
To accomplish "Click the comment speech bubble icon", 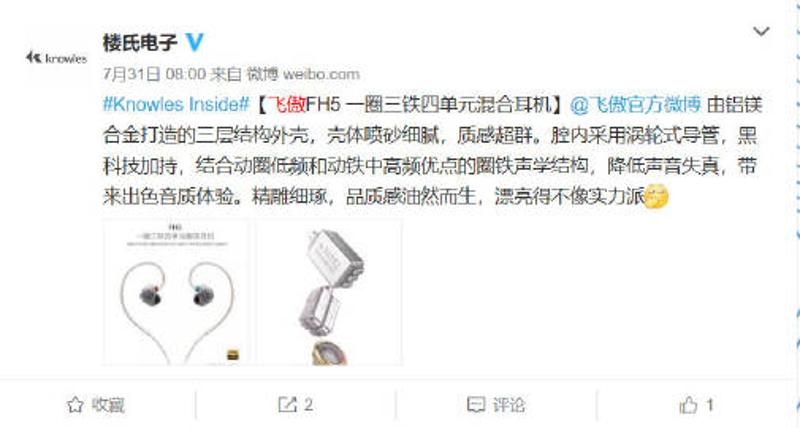I will pyautogui.click(x=476, y=405).
